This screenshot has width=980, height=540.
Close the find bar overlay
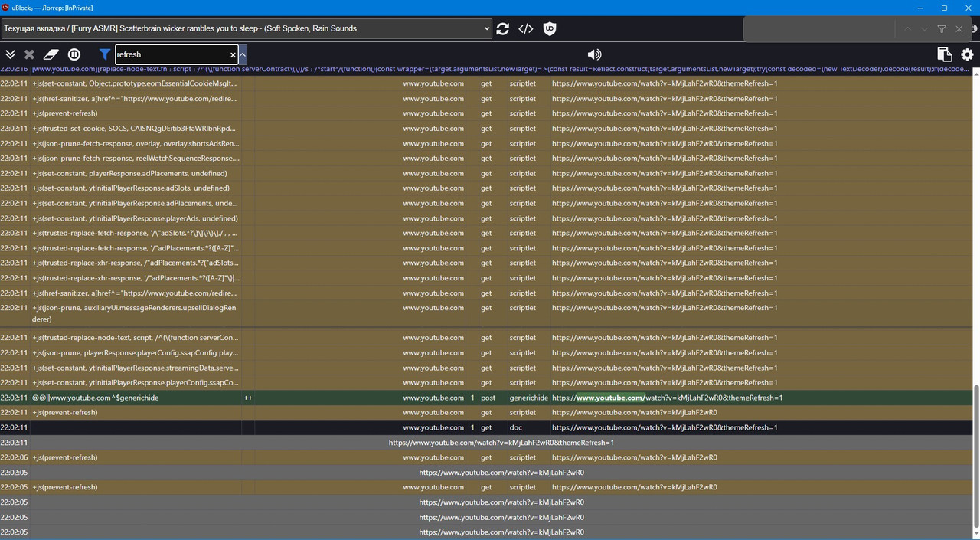pyautogui.click(x=959, y=29)
